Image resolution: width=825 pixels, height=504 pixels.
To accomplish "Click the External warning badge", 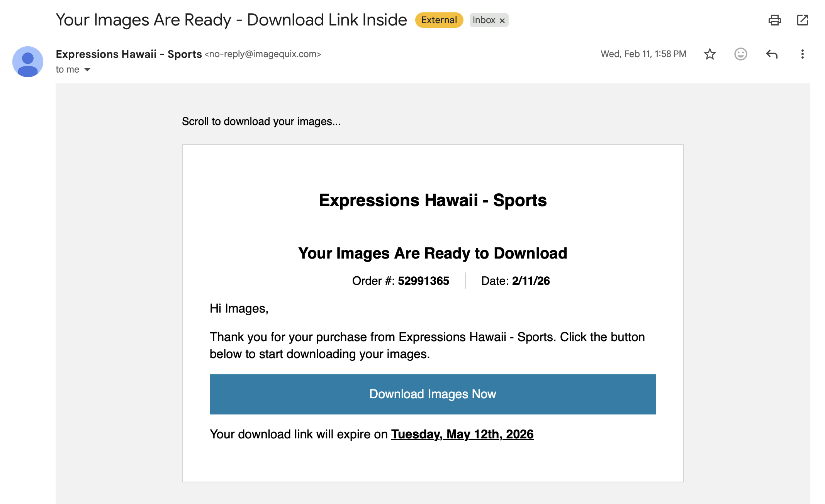I will point(439,20).
